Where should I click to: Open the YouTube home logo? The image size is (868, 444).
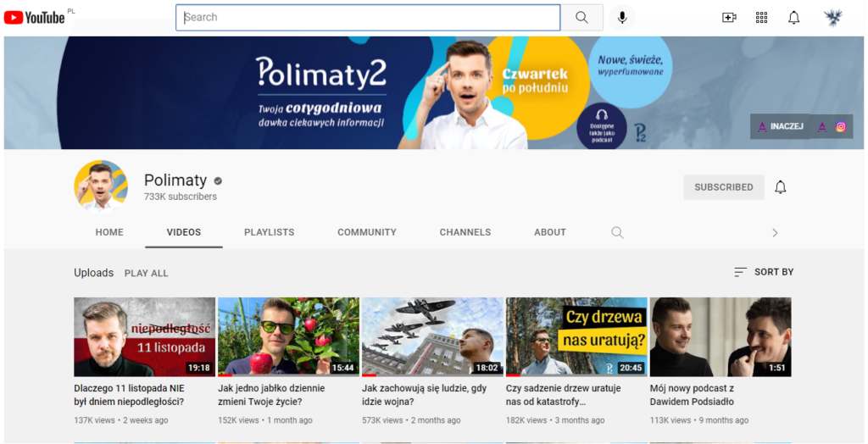[34, 18]
